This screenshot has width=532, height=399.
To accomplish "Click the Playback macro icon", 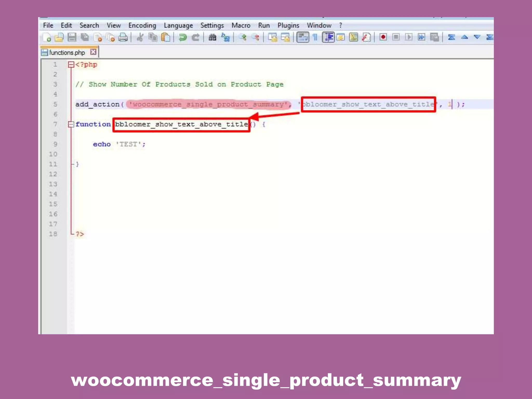I will (409, 37).
